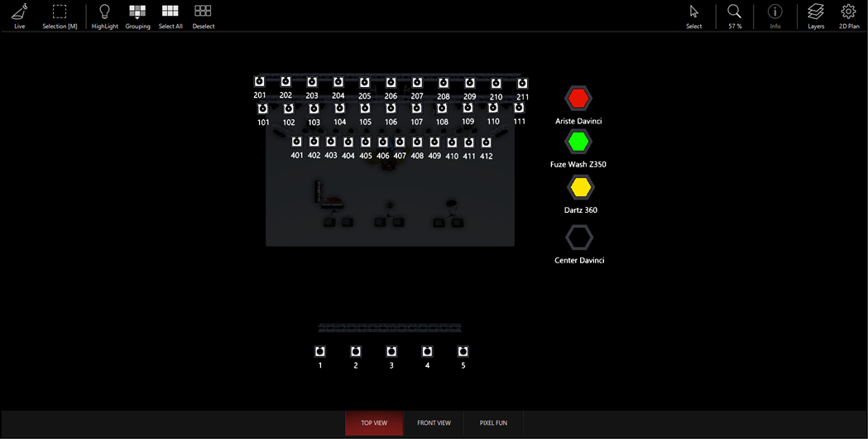Select fixture 201
The height and width of the screenshot is (439, 868).
pyautogui.click(x=259, y=82)
